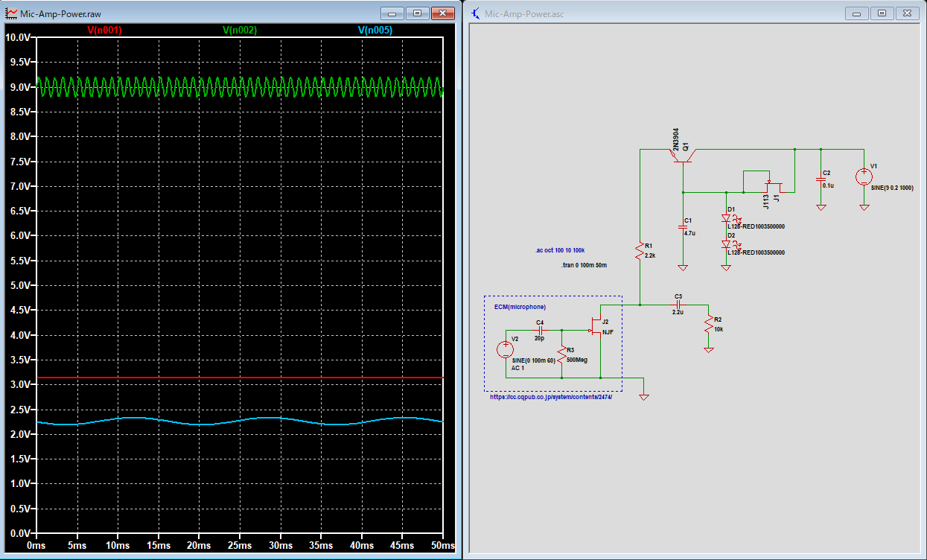
Task: Select the V2 microphone signal source
Action: click(506, 350)
